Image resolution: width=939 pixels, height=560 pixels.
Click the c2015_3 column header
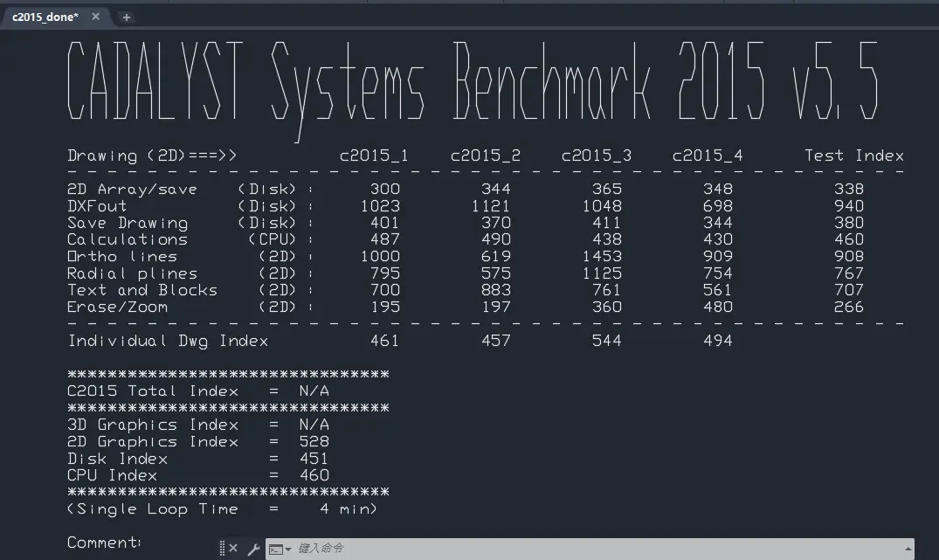596,156
